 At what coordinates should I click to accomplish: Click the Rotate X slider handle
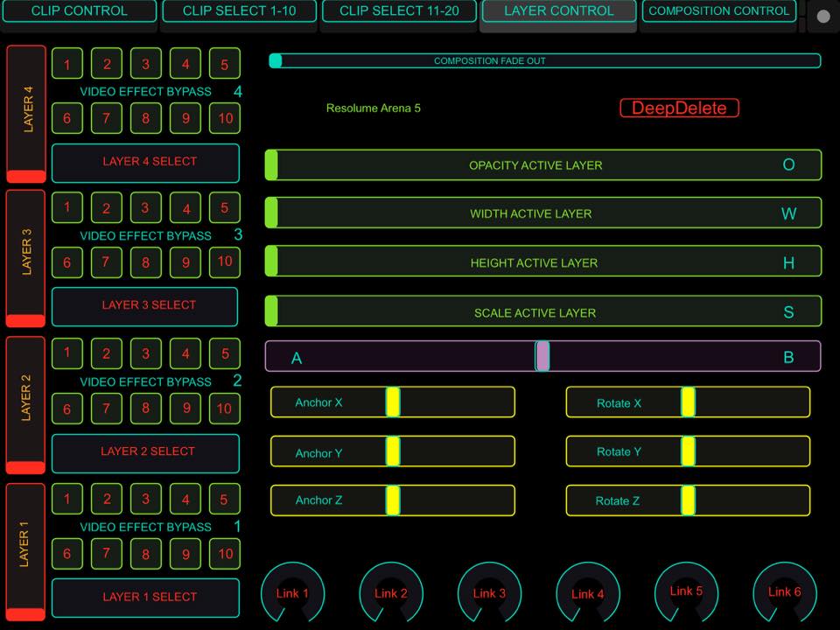(x=689, y=402)
